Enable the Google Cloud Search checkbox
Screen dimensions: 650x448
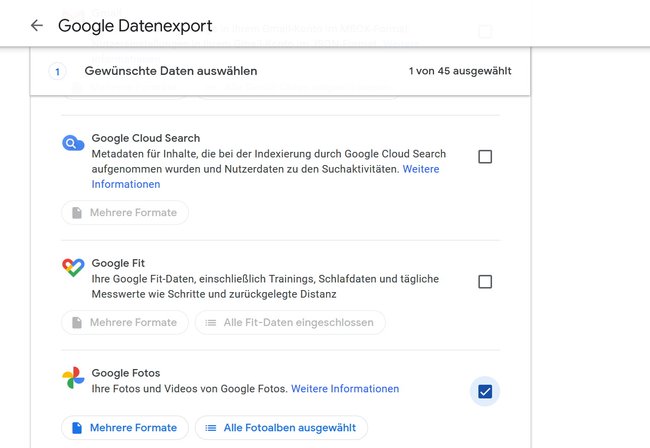click(485, 157)
